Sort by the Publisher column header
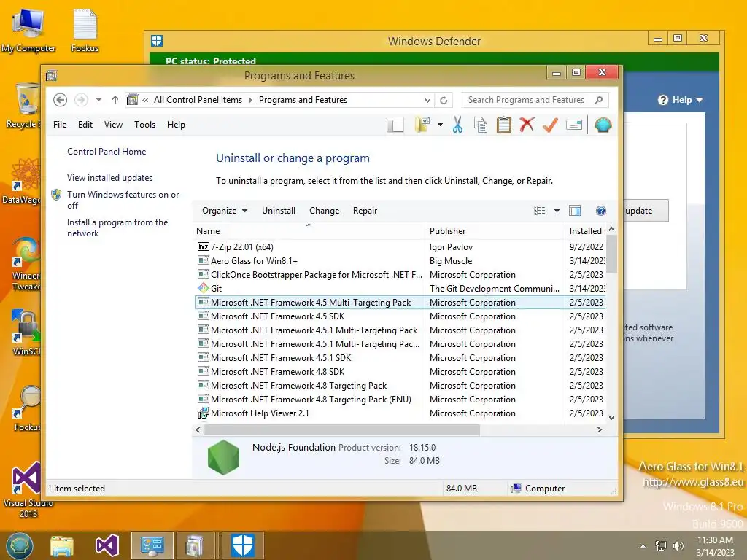The height and width of the screenshot is (560, 747). point(495,231)
